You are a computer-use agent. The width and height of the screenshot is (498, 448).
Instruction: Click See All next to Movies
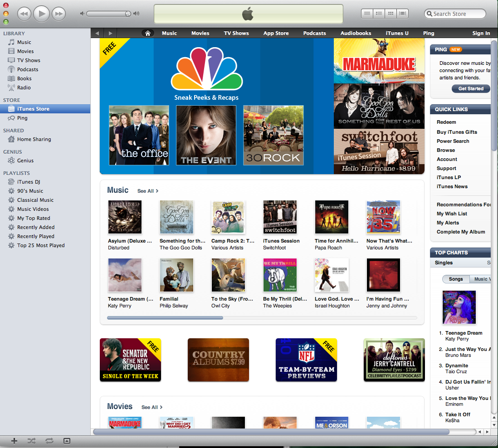(152, 407)
